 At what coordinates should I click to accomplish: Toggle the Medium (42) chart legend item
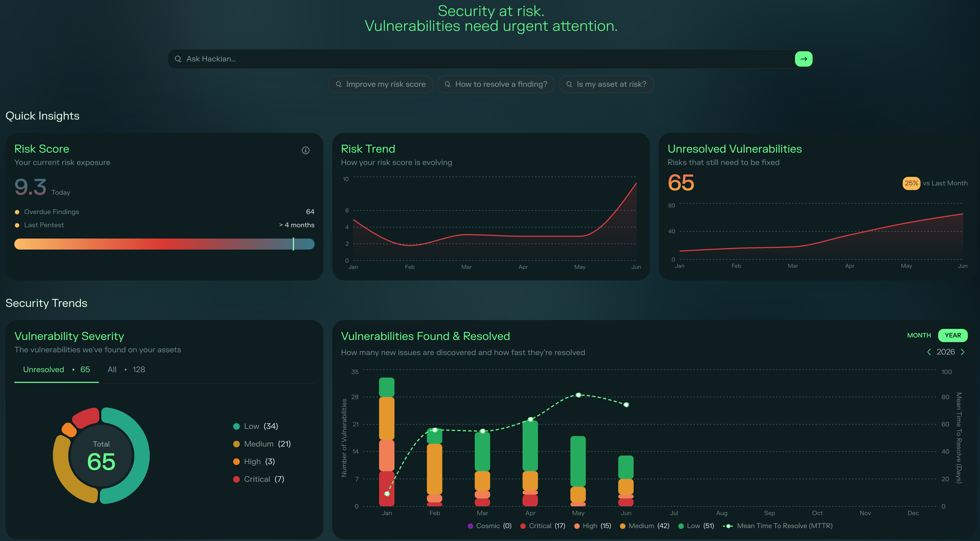tap(644, 526)
